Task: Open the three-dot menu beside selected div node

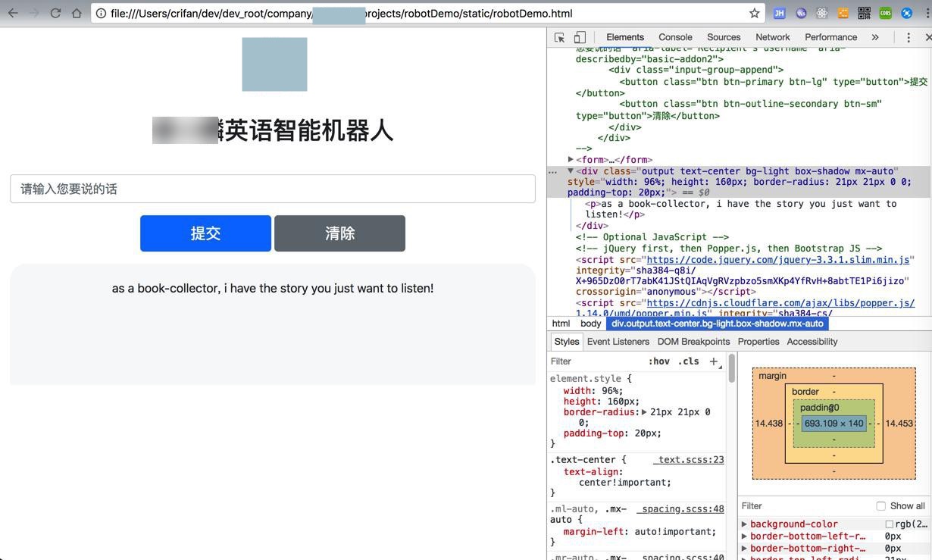Action: pos(552,172)
